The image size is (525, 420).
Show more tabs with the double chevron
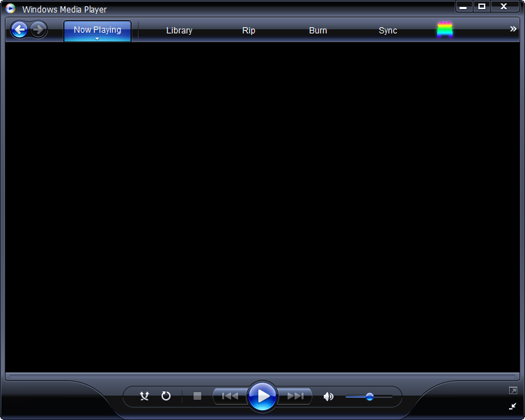[513, 29]
